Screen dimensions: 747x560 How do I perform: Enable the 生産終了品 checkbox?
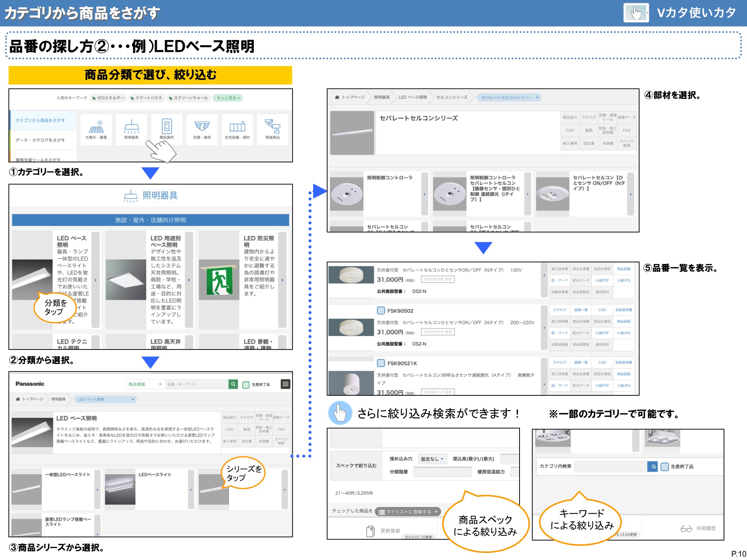(x=245, y=384)
